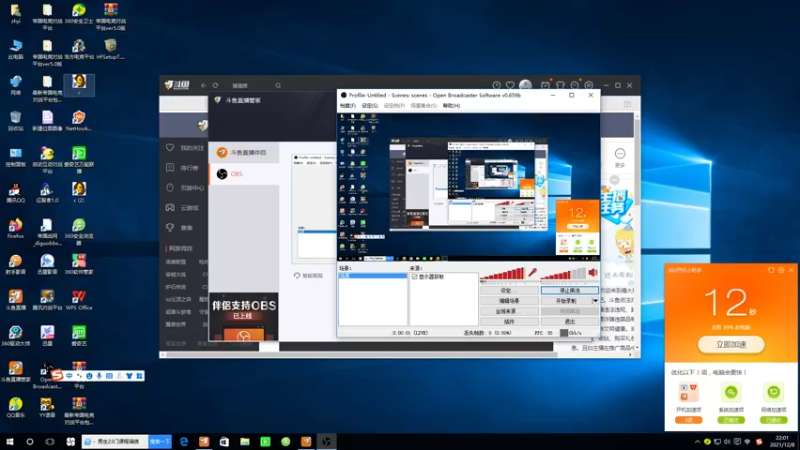Open the 回收站 recycle bin icon
This screenshot has height=450, width=800.
[x=15, y=121]
